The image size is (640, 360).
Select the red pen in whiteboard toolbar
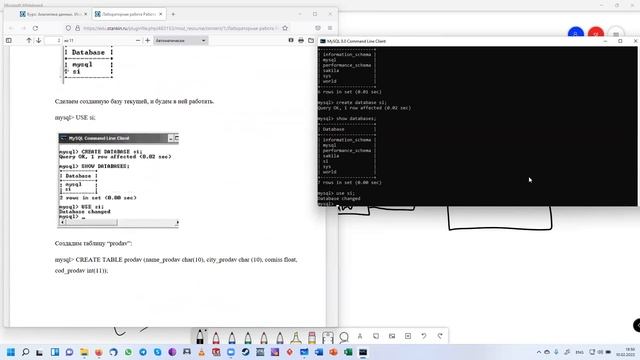point(216,338)
